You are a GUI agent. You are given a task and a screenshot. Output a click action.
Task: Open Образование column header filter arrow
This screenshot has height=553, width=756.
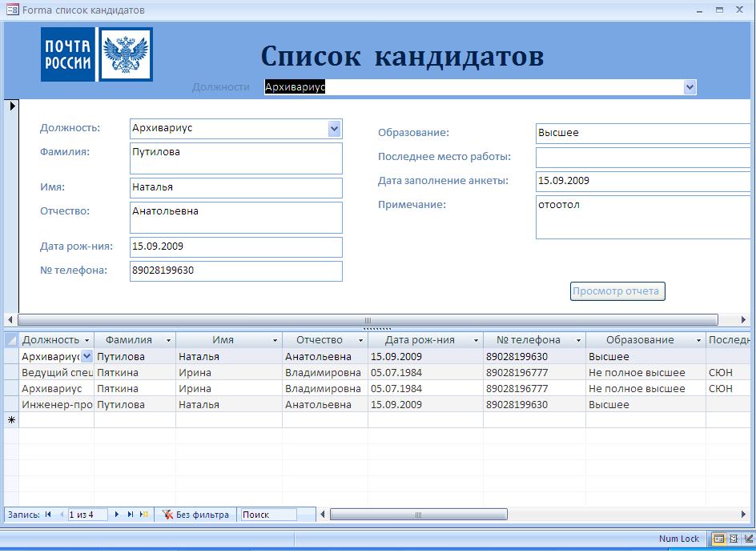click(698, 341)
